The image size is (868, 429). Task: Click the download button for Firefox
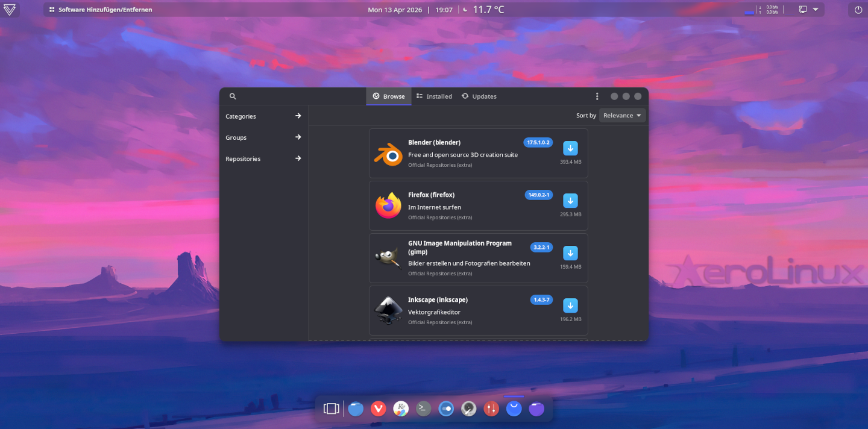(x=570, y=201)
